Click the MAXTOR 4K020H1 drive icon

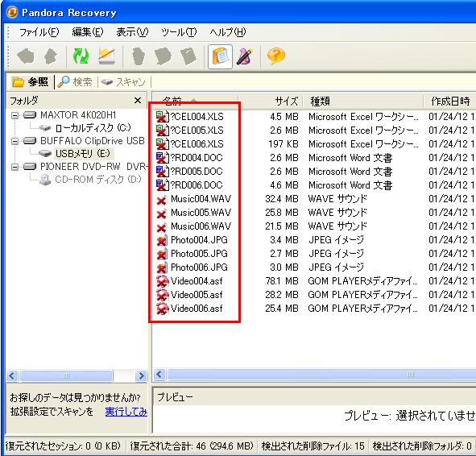point(30,115)
